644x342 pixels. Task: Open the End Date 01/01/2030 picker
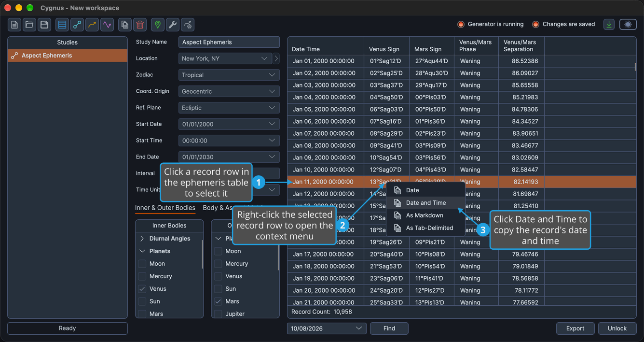(229, 157)
